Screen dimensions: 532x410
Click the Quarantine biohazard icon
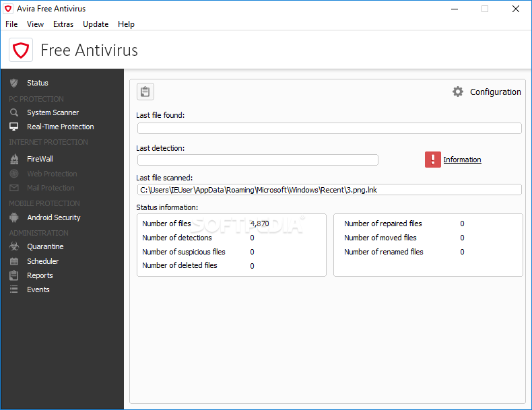pos(14,246)
